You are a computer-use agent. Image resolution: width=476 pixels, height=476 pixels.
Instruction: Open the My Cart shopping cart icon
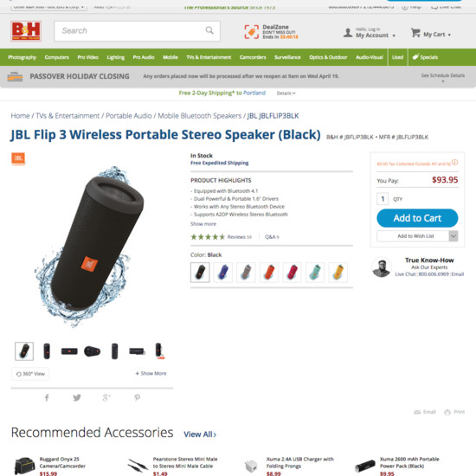415,33
